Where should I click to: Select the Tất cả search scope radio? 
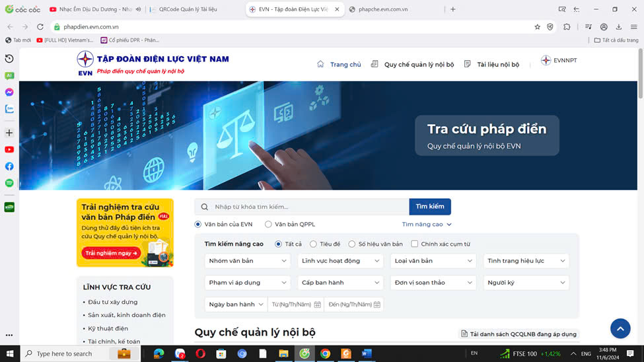click(279, 244)
